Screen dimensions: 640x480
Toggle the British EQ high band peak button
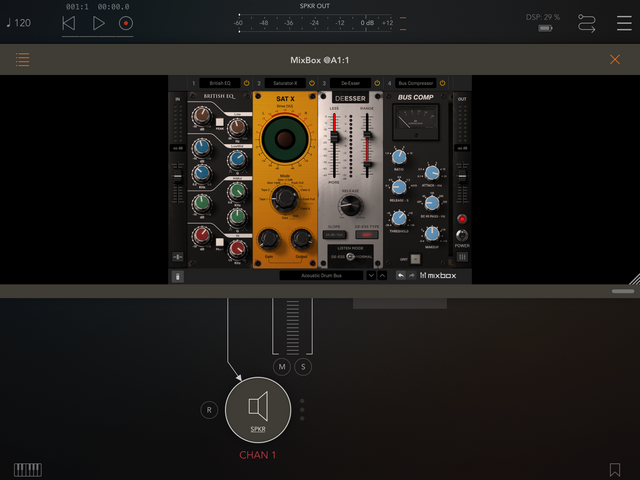[x=220, y=242]
